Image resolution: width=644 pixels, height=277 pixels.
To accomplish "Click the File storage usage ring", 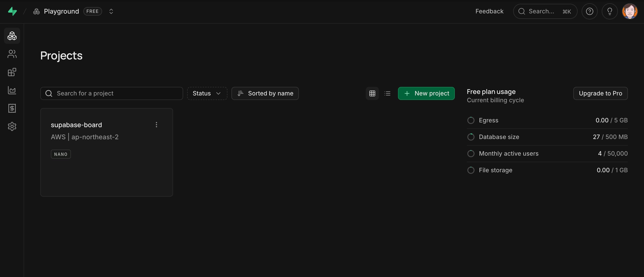I will pos(471,170).
